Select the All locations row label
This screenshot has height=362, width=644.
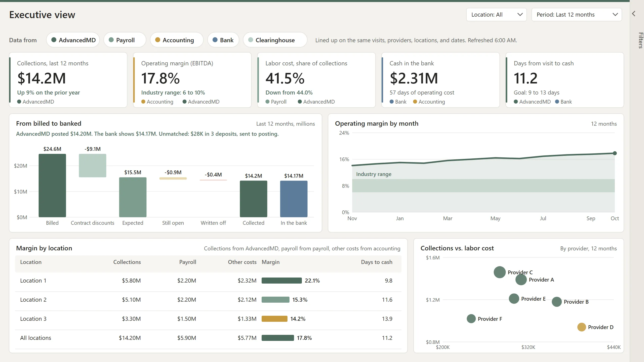click(x=35, y=338)
